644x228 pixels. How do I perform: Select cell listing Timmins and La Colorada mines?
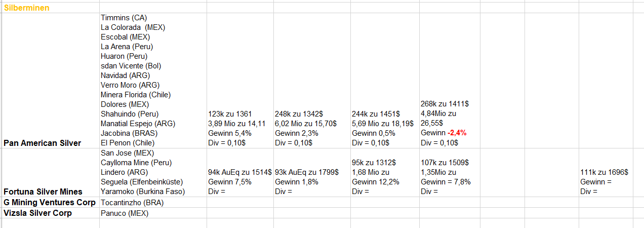tap(152, 80)
